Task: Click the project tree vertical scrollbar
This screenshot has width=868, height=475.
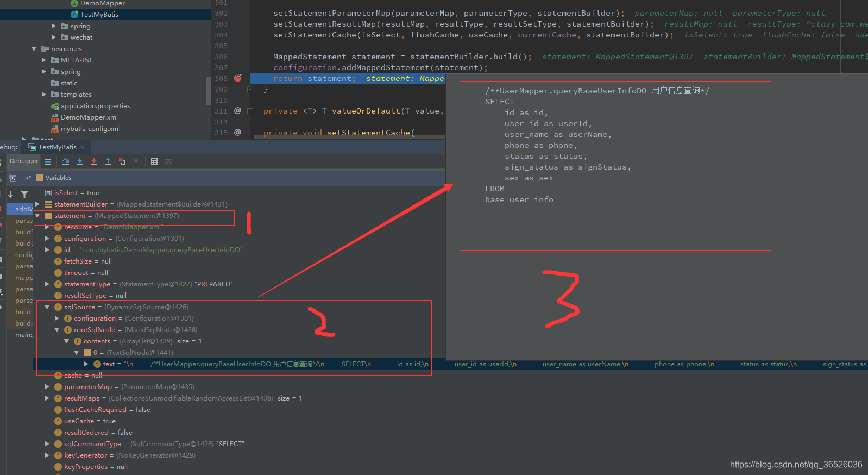Action: pyautogui.click(x=208, y=91)
